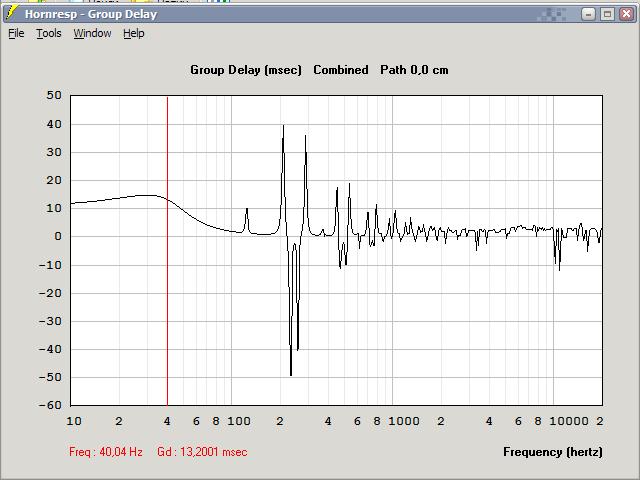Click the 'Frequency (hertz)' axis label
This screenshot has height=480, width=640.
(x=553, y=452)
